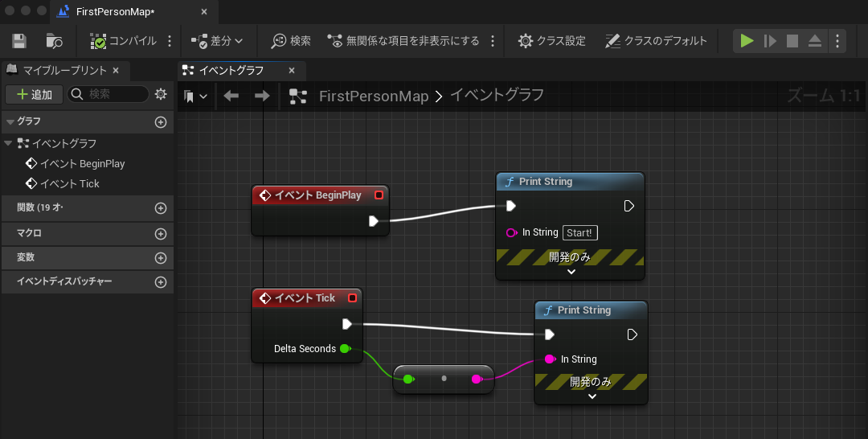This screenshot has width=868, height=439.
Task: Expand the first Print String node chevron
Action: [571, 272]
